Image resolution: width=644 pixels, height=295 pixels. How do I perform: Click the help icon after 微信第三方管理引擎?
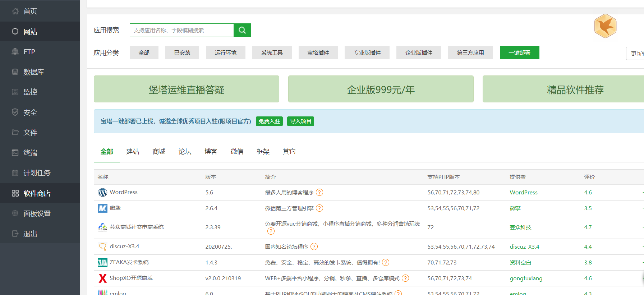click(319, 208)
